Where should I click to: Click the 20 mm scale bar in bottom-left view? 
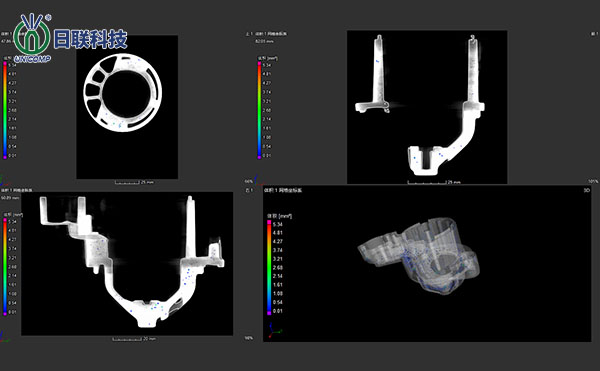tap(134, 339)
